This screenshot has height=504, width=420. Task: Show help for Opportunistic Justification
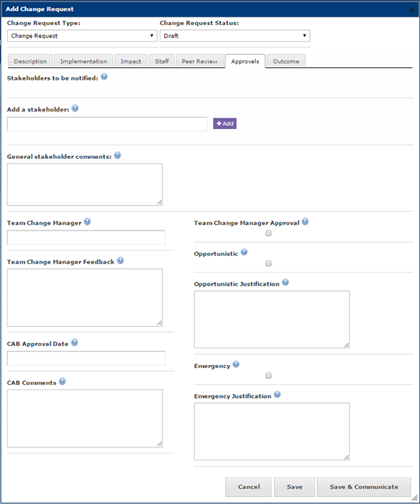[x=286, y=283]
